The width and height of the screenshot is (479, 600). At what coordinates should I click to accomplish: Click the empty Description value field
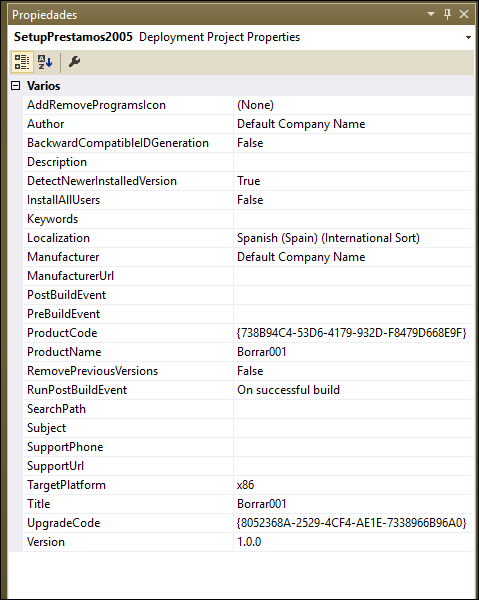click(x=354, y=162)
